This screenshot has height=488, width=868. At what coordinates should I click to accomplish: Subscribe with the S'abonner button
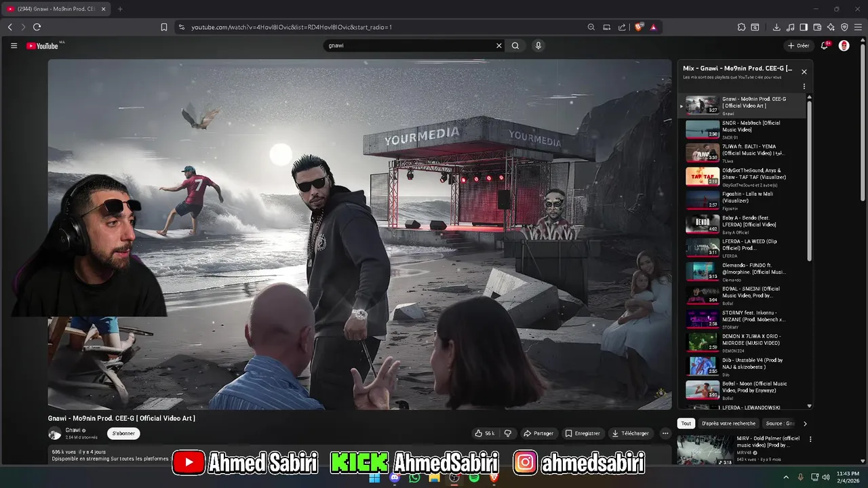123,433
